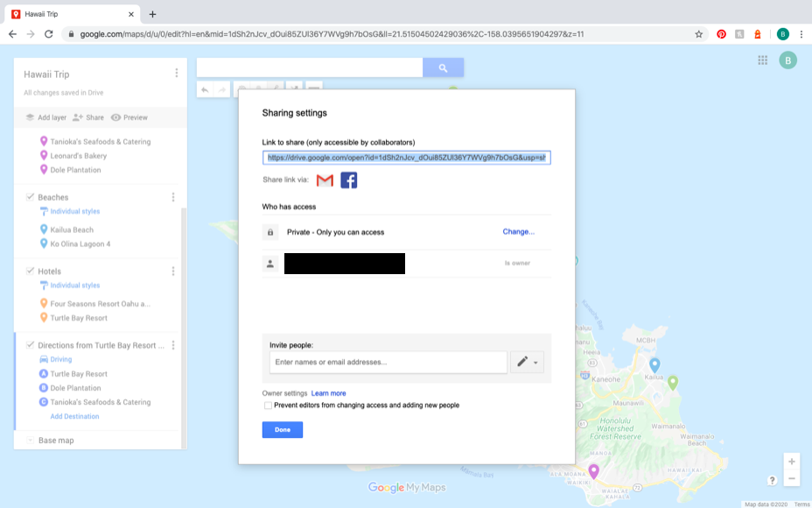Open Hotels Individual styles options
This screenshot has height=508, width=812.
pos(70,286)
